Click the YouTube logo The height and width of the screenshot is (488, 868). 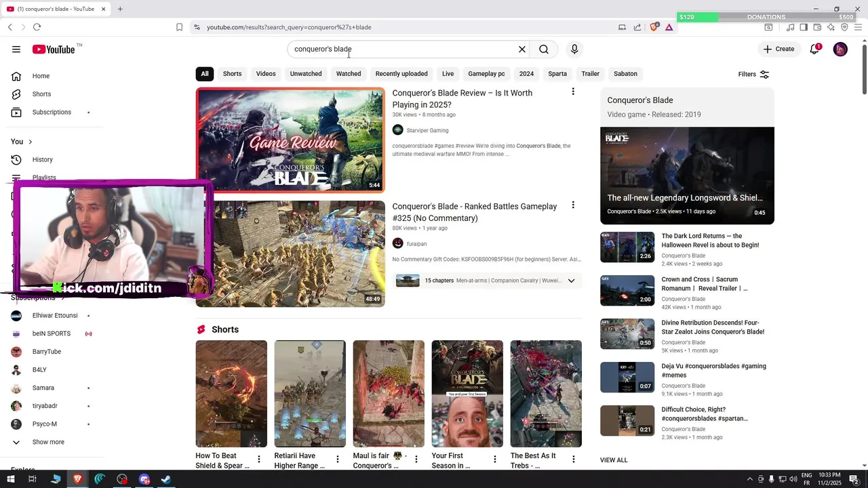click(x=54, y=49)
